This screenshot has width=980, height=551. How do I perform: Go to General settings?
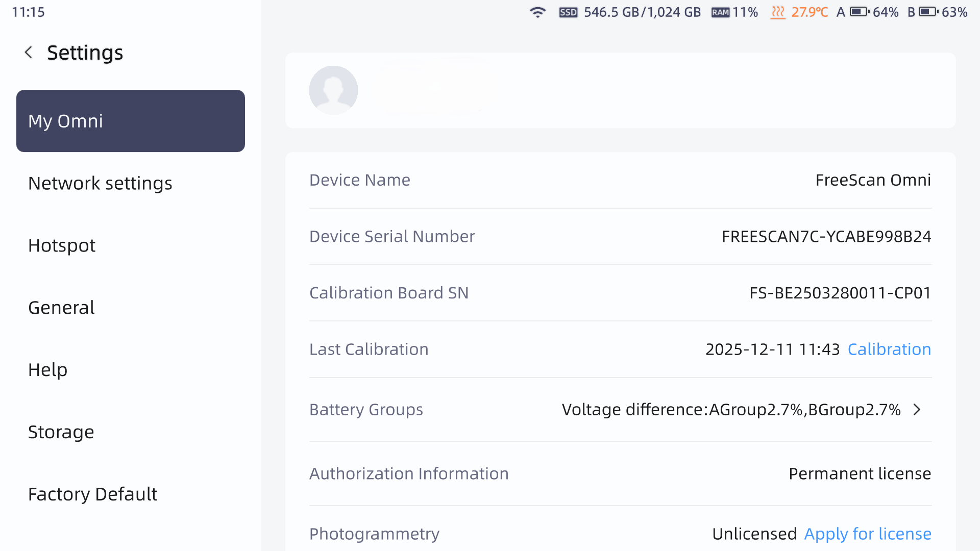61,308
